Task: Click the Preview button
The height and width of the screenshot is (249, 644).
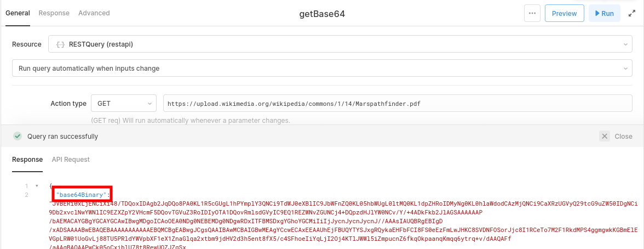Action: [564, 14]
